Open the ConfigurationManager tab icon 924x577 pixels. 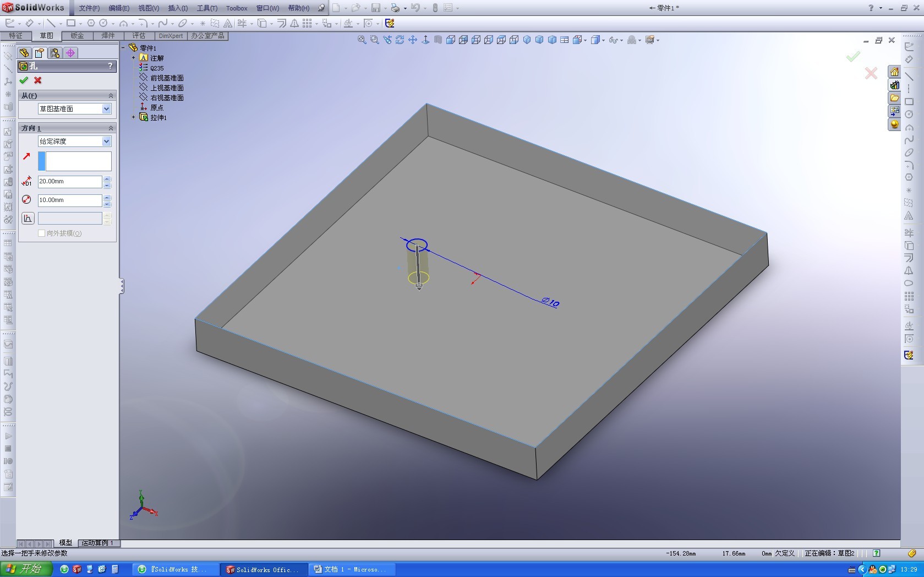coord(54,53)
